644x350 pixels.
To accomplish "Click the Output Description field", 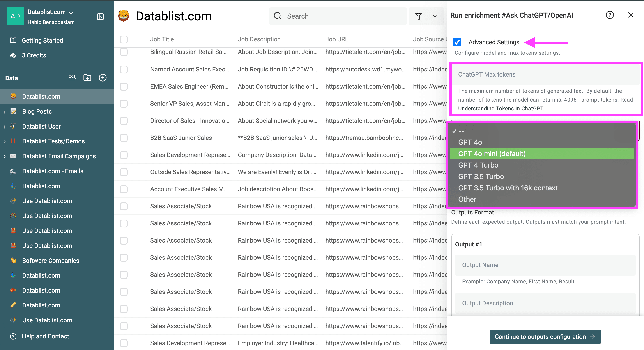I will pos(545,303).
